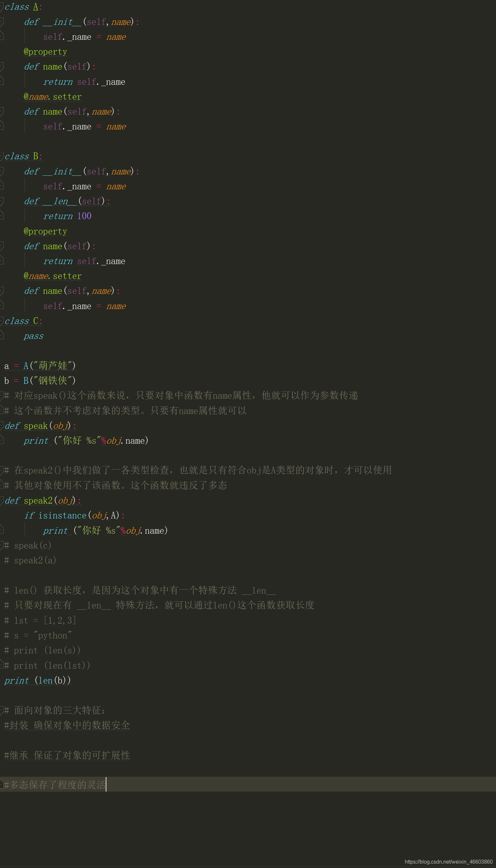
Task: Fold the comment block starting '# 面向对象的三大特征'
Action: click(2, 710)
